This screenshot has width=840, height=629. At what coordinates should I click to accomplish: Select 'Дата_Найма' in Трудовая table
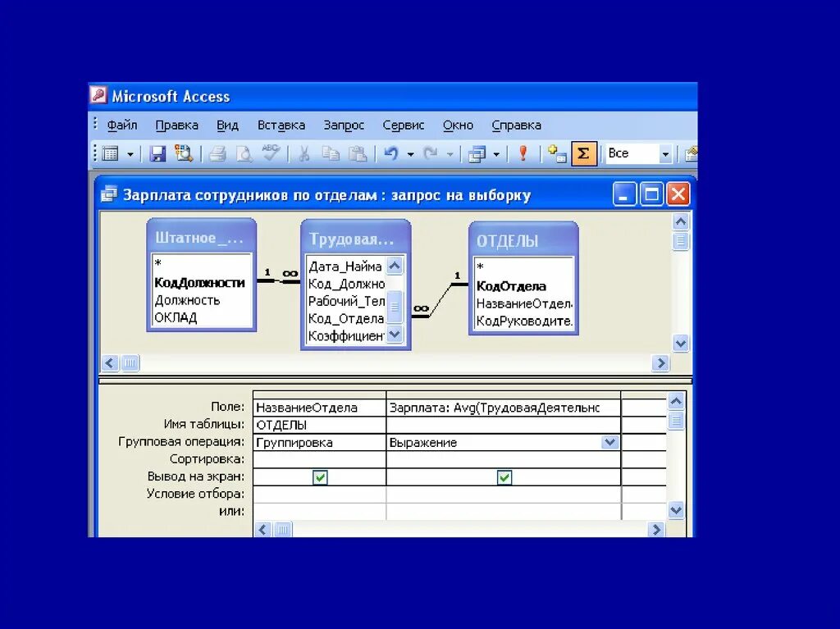345,267
